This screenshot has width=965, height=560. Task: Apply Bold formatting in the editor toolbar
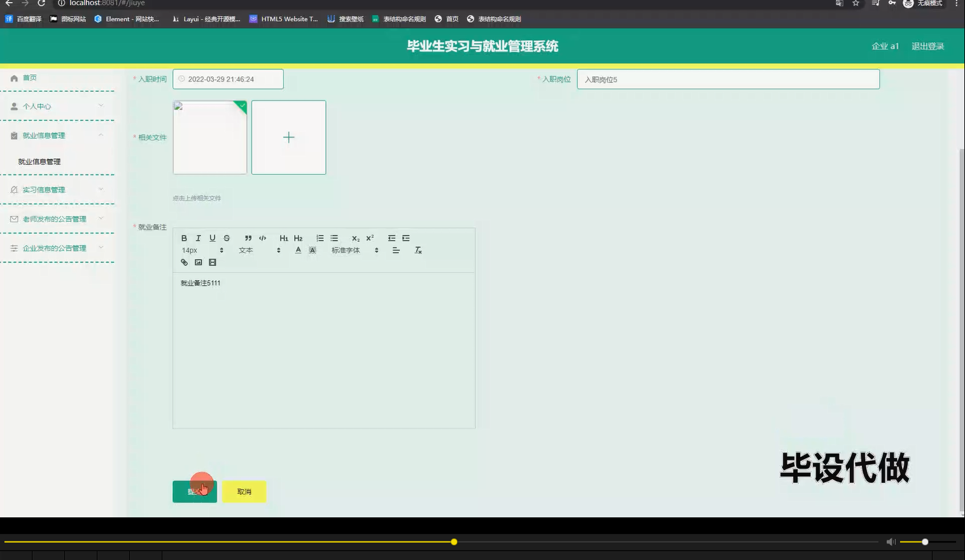pyautogui.click(x=184, y=238)
